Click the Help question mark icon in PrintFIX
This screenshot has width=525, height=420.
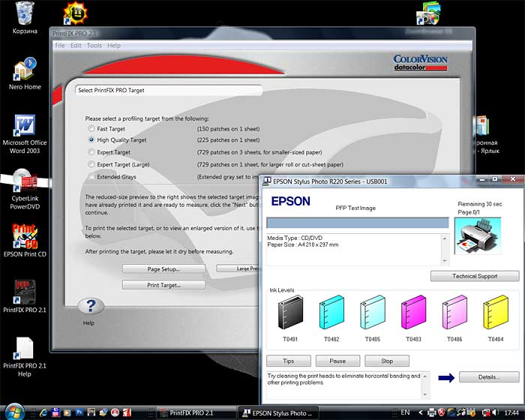coord(91,306)
